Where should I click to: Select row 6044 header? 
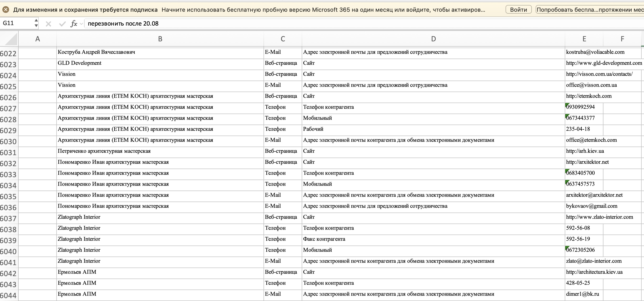pos(9,296)
